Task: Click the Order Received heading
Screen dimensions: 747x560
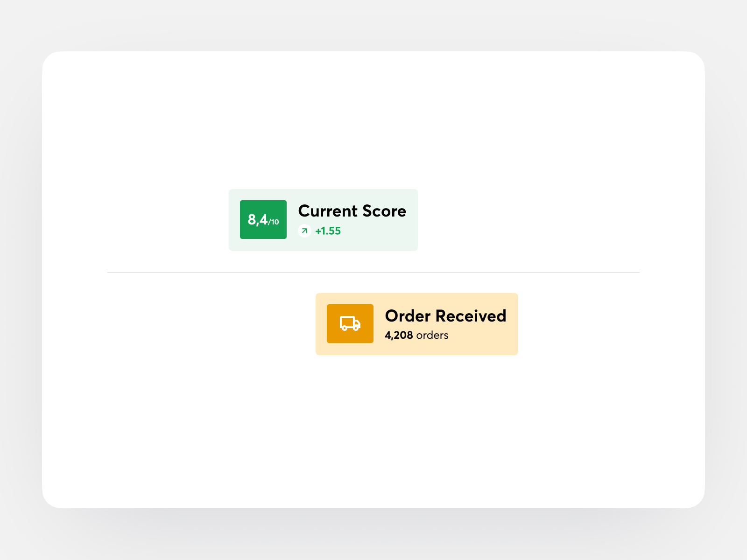Action: [x=445, y=316]
